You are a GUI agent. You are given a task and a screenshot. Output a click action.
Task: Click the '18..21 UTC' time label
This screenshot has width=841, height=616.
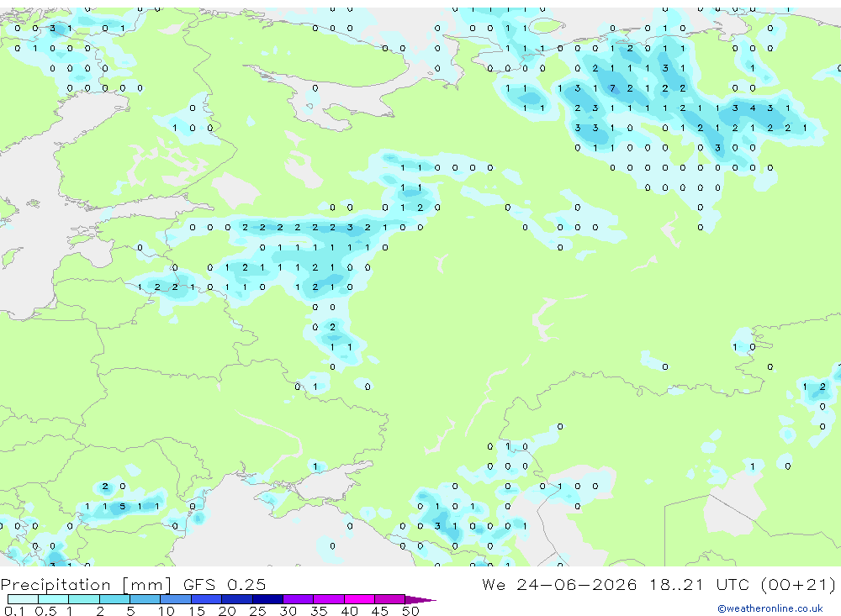[x=700, y=584]
